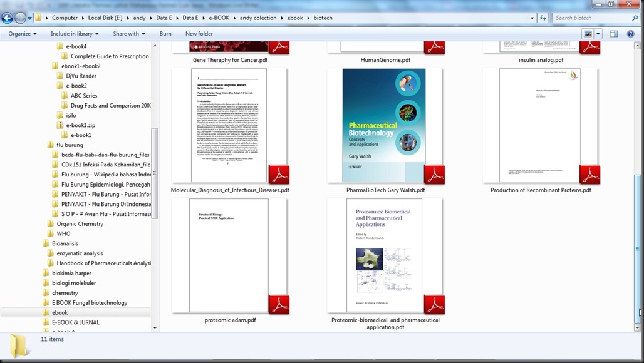Click the file pane scrollbar thumb
644x363 pixels.
(x=638, y=248)
